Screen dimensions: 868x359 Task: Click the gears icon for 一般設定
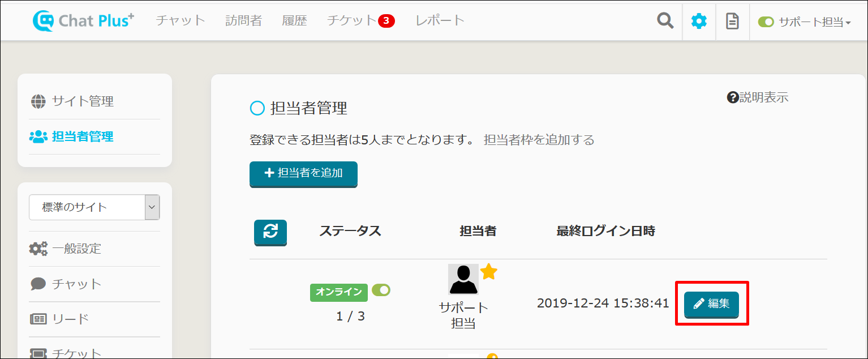click(38, 249)
